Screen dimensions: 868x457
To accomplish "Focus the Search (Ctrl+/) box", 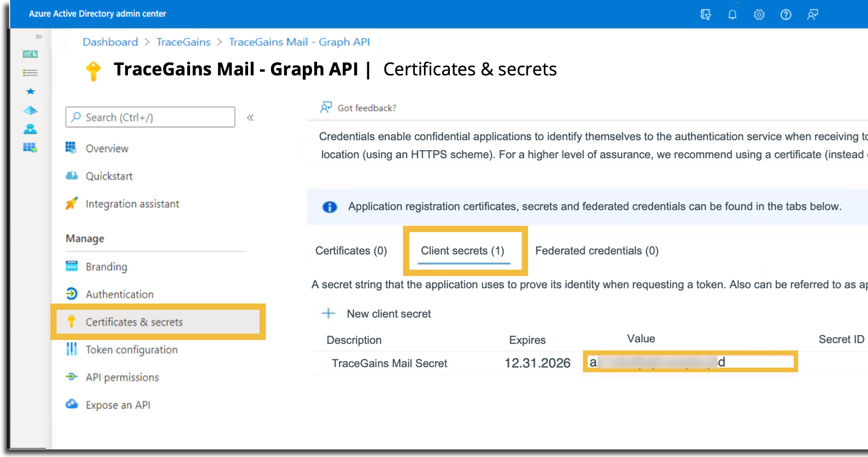I will click(150, 117).
